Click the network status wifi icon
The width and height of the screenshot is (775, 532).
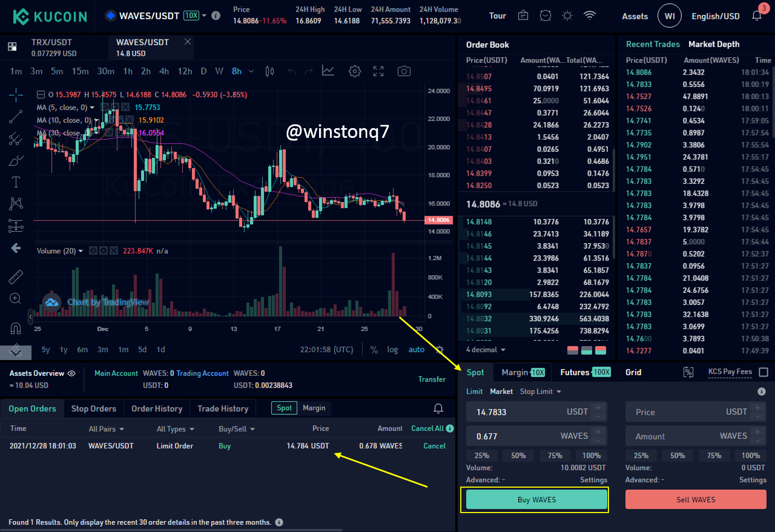point(589,16)
